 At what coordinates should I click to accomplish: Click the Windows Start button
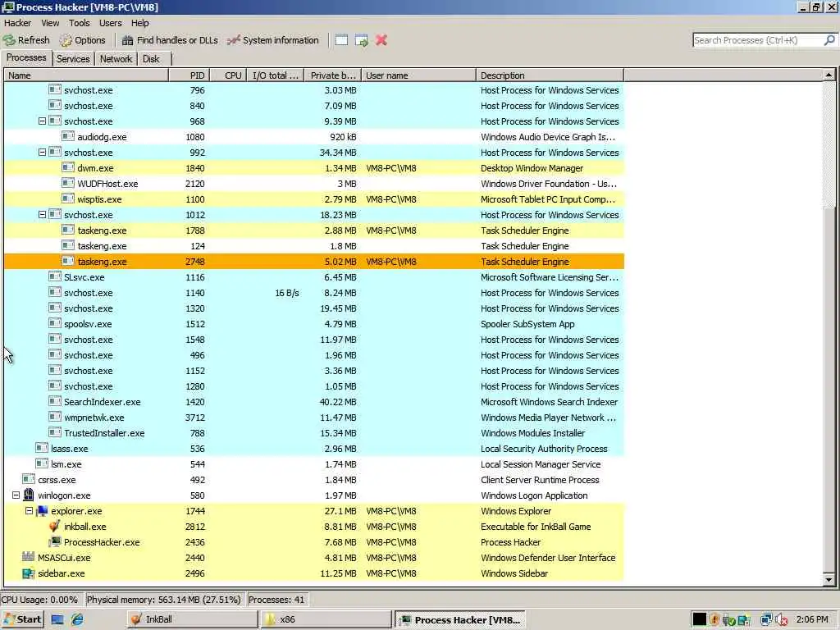(x=22, y=619)
